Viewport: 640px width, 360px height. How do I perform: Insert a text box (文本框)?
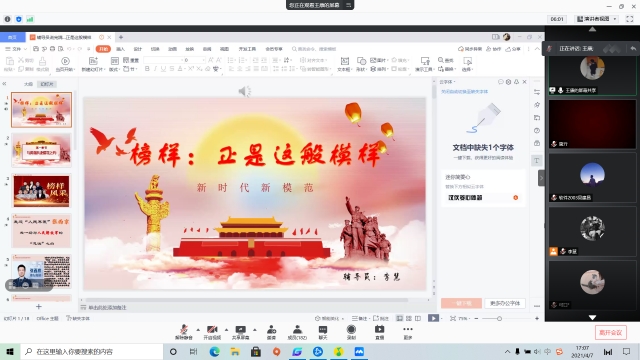pos(344,64)
